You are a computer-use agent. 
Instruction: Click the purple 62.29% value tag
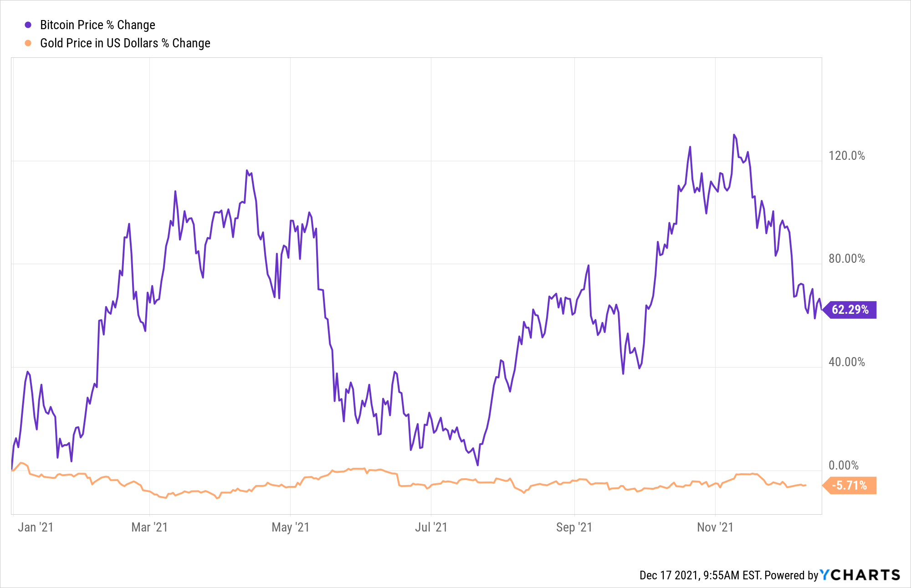850,310
